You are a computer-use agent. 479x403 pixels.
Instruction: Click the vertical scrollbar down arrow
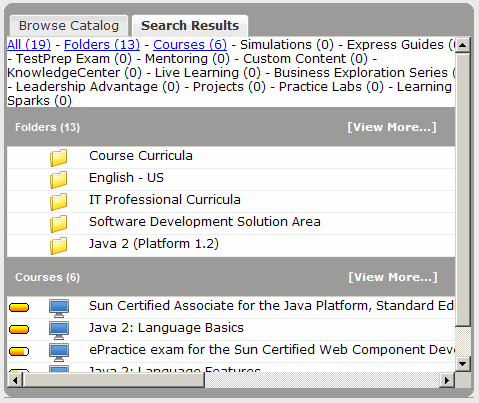click(463, 363)
